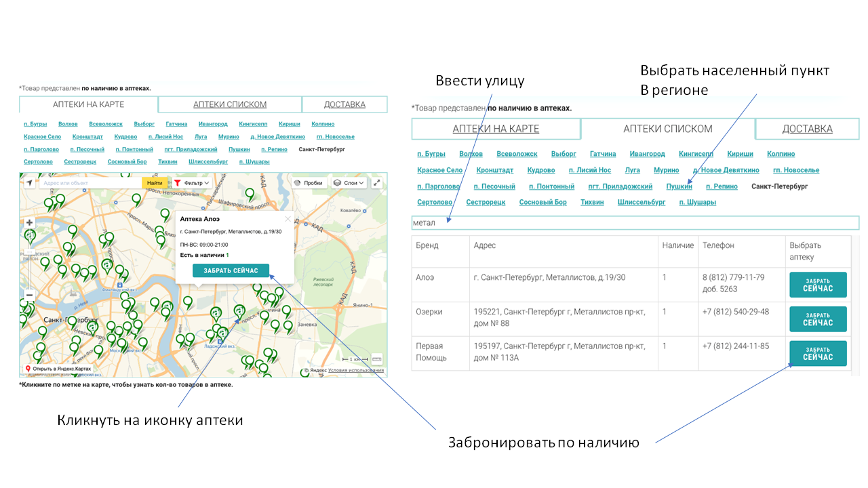Select АПТЕКИ НА КАРТЕ tab above the table

[x=496, y=129]
